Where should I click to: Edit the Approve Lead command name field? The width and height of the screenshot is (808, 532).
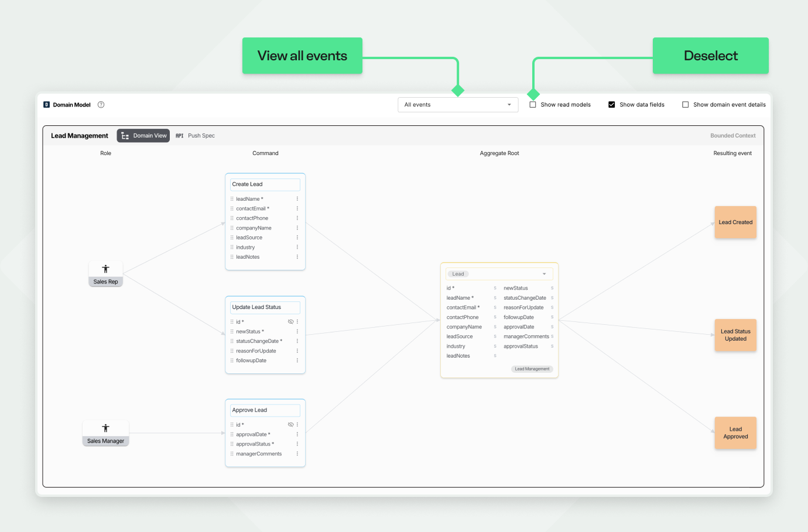tap(265, 410)
